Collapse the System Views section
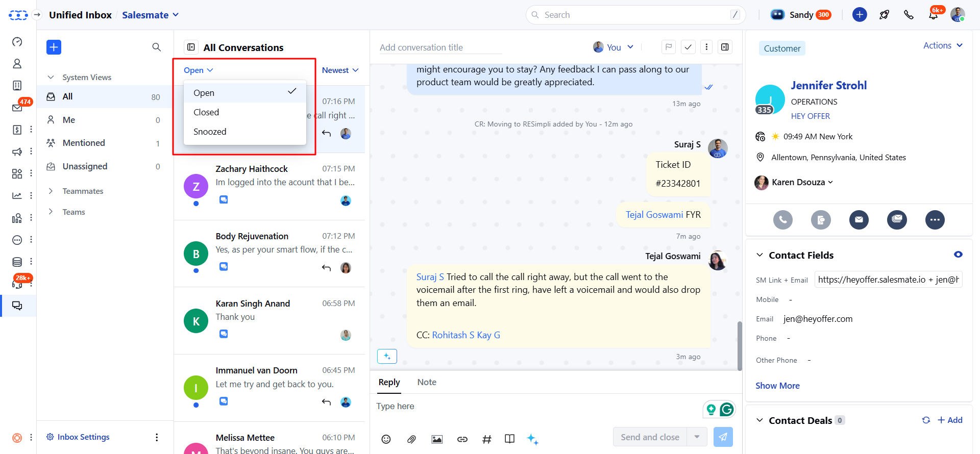980x454 pixels. pos(51,77)
